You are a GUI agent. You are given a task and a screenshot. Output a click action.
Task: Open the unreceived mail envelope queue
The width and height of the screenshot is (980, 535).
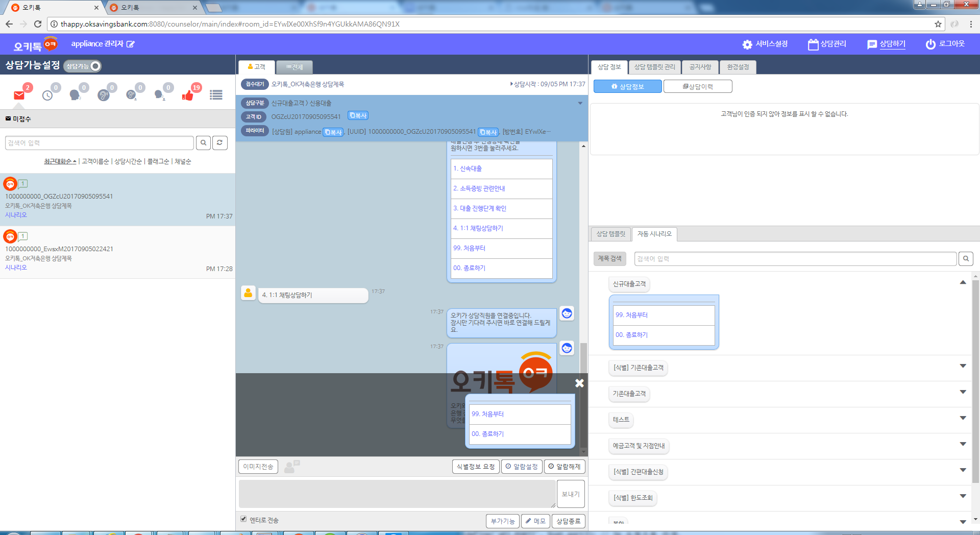[19, 95]
